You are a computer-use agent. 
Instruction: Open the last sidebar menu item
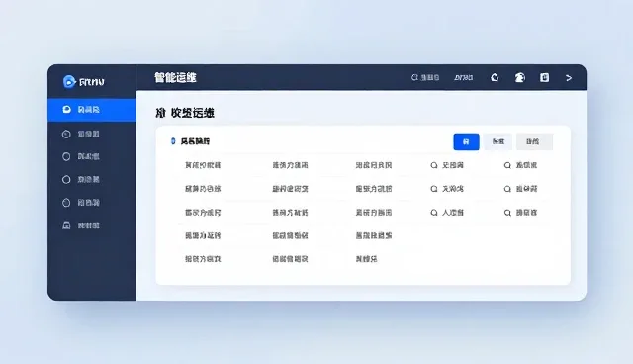92,226
